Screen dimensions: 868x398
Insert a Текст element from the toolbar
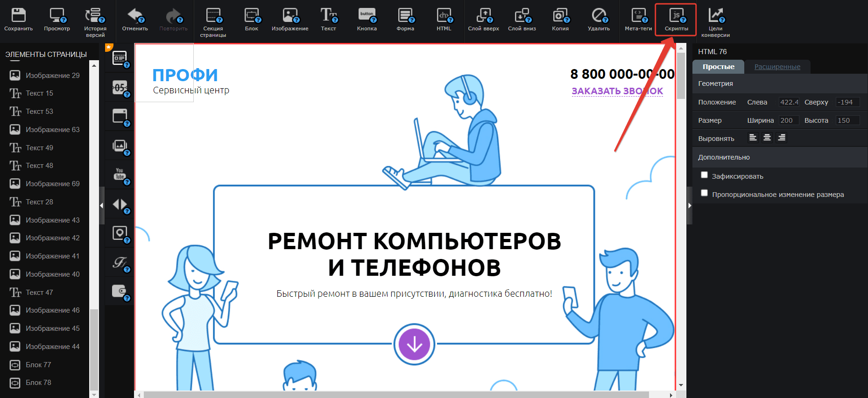(x=328, y=20)
